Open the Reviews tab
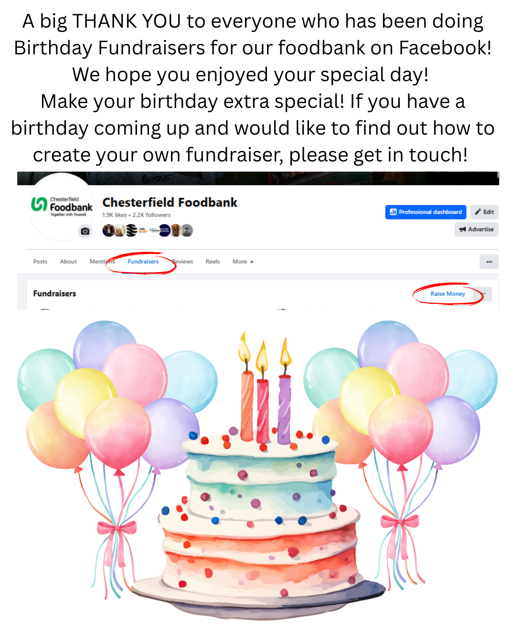The height and width of the screenshot is (638, 512). point(182,262)
